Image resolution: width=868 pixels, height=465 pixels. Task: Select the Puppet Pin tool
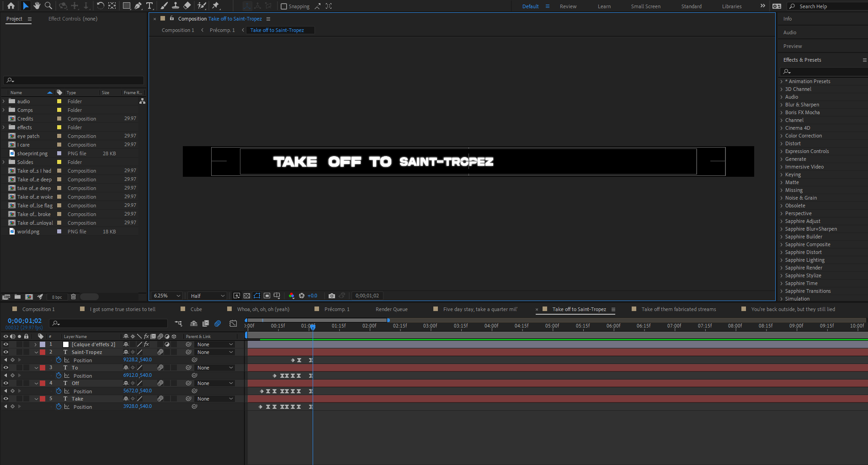[216, 6]
